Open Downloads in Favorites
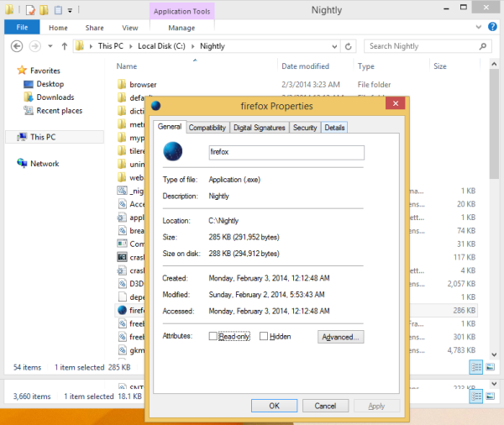 [x=55, y=97]
